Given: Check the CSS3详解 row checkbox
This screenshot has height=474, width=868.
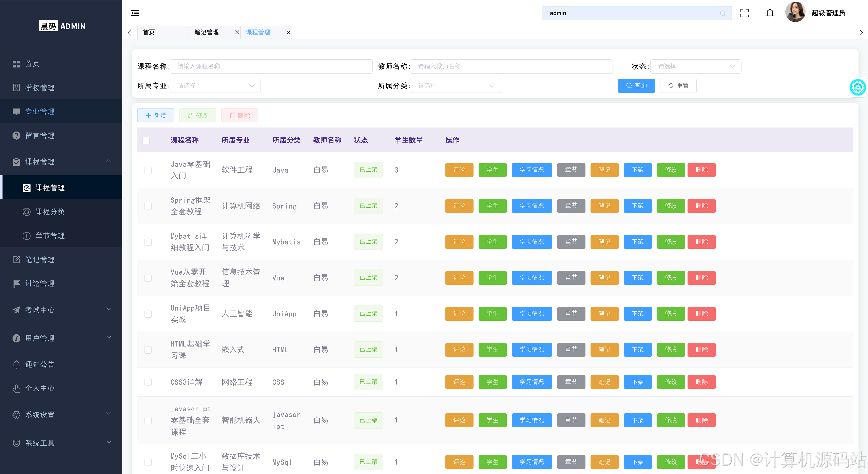Looking at the screenshot, I should coord(148,382).
